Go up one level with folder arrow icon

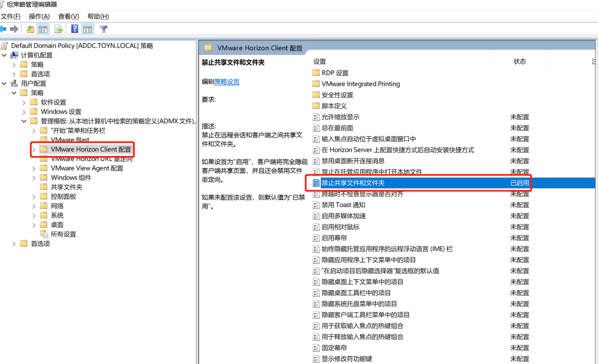point(31,29)
